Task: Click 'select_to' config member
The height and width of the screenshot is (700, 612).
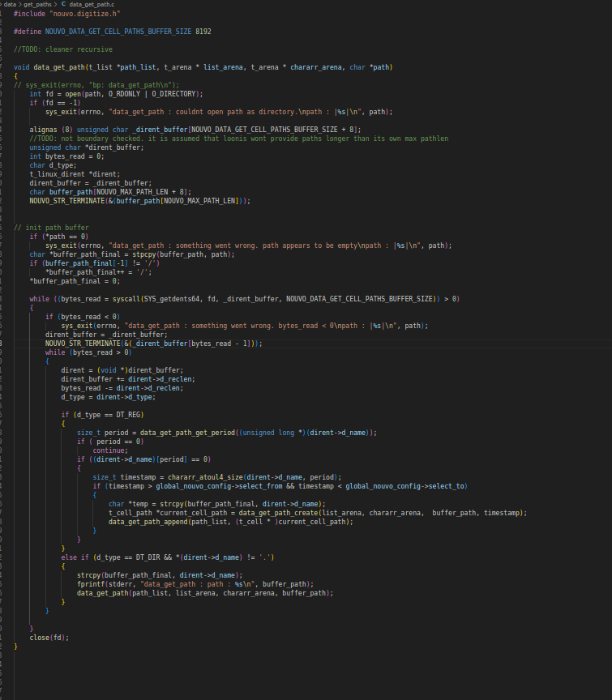Action: click(x=447, y=486)
